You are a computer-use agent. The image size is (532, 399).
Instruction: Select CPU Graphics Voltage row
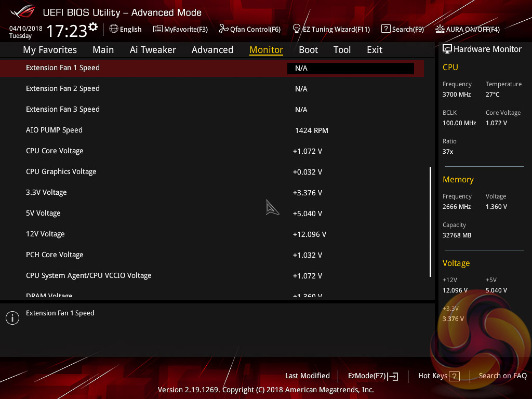click(x=212, y=171)
